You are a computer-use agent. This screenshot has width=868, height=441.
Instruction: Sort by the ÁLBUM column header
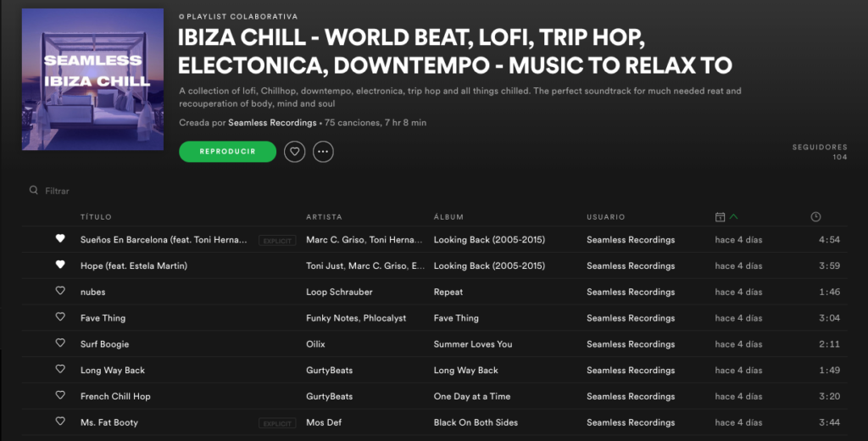point(448,216)
